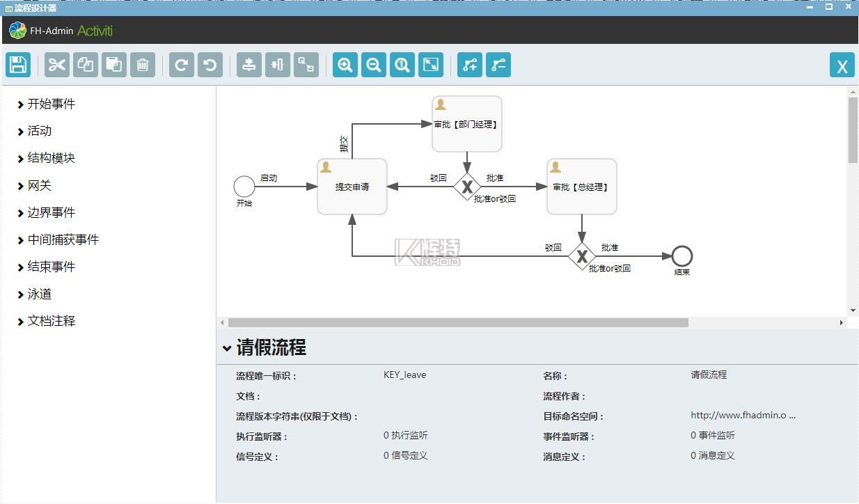Click the 流程版本字符串 property label

[x=297, y=416]
